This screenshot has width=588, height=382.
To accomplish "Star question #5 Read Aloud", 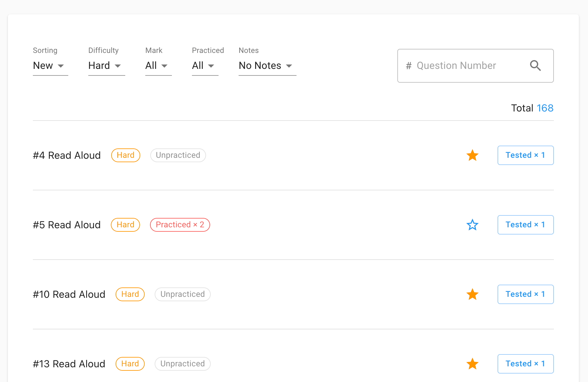I will point(472,225).
